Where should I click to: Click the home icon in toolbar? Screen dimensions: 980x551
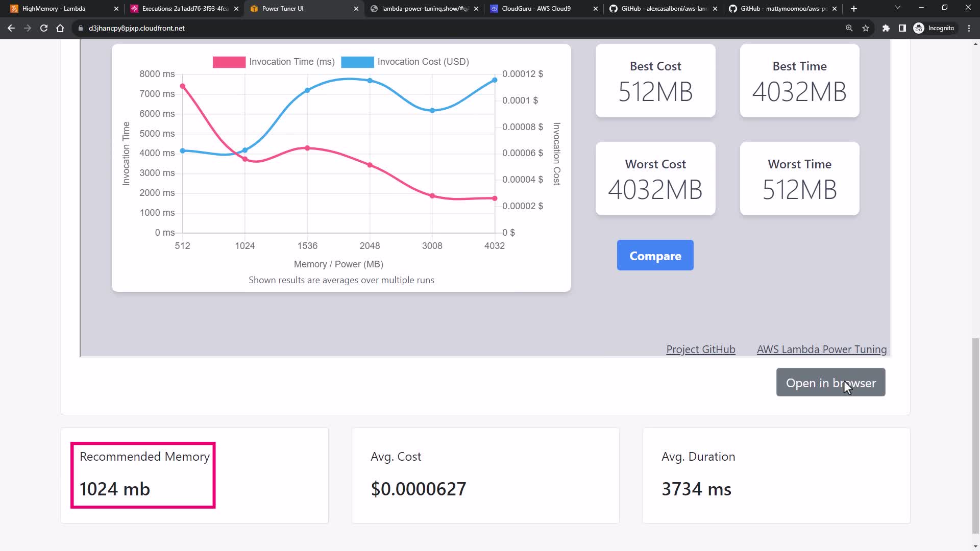pos(60,28)
